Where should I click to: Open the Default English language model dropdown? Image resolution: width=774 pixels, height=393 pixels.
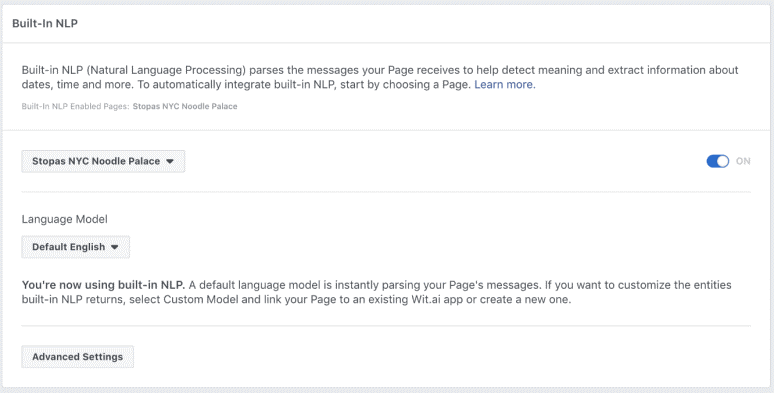[76, 247]
